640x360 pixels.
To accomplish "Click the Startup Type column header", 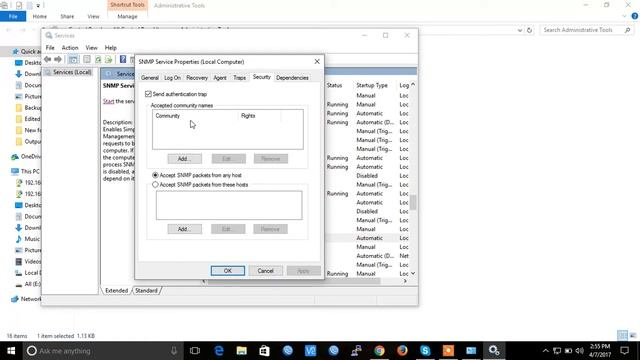I will pos(372,85).
